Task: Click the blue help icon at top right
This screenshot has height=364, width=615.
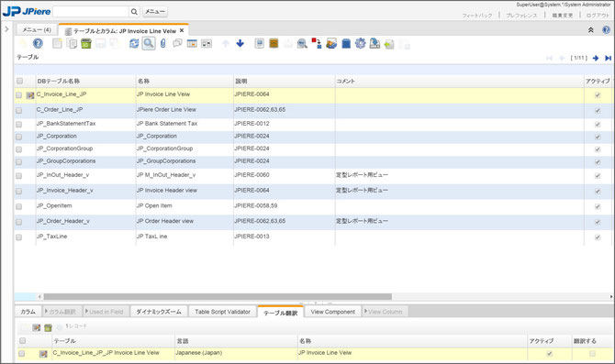Action: pyautogui.click(x=606, y=30)
